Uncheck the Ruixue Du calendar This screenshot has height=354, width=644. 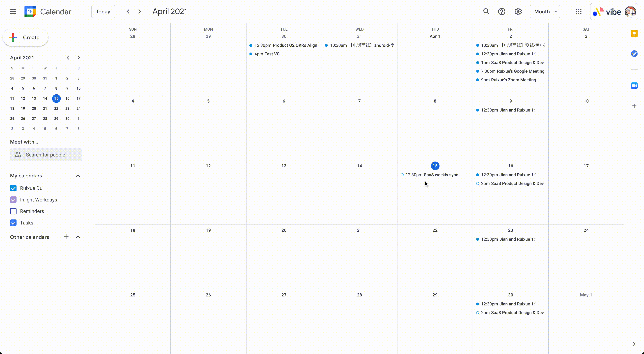13,188
